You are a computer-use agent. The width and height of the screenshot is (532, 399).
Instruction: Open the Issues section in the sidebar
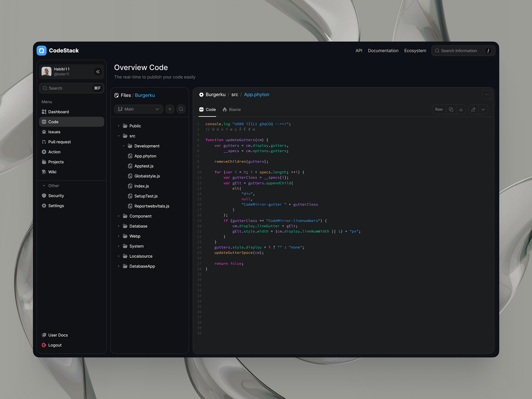point(54,132)
